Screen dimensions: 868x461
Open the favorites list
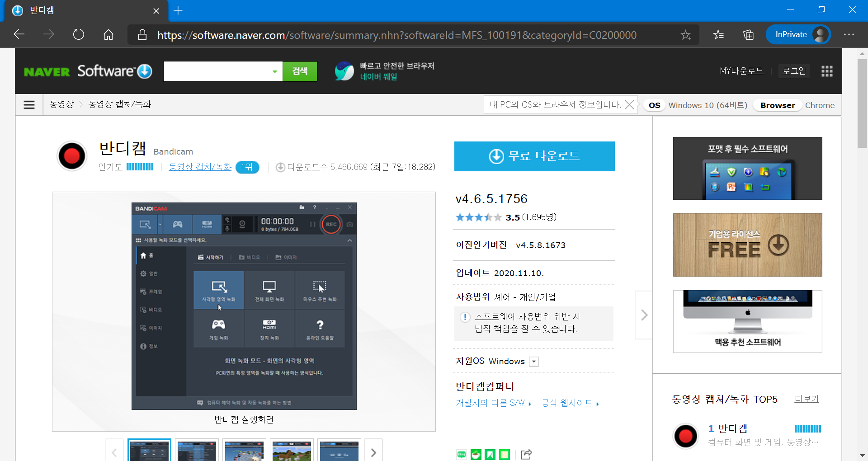pyautogui.click(x=718, y=34)
